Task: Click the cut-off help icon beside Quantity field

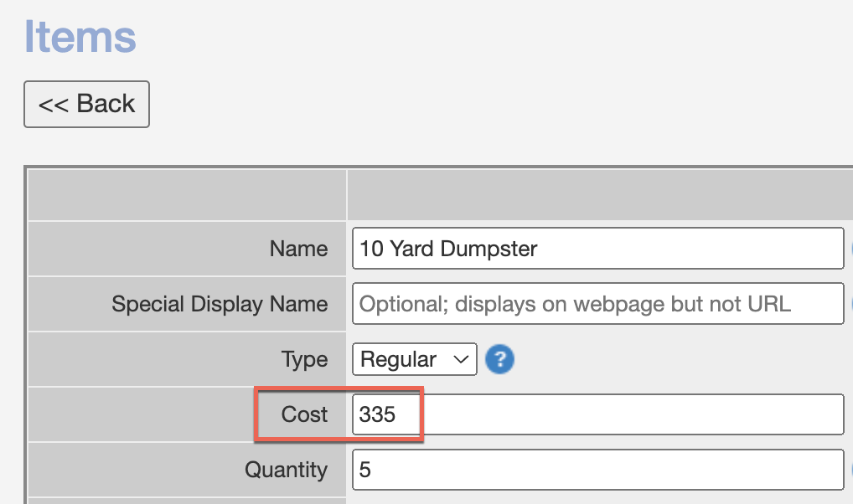Action: pyautogui.click(x=850, y=470)
